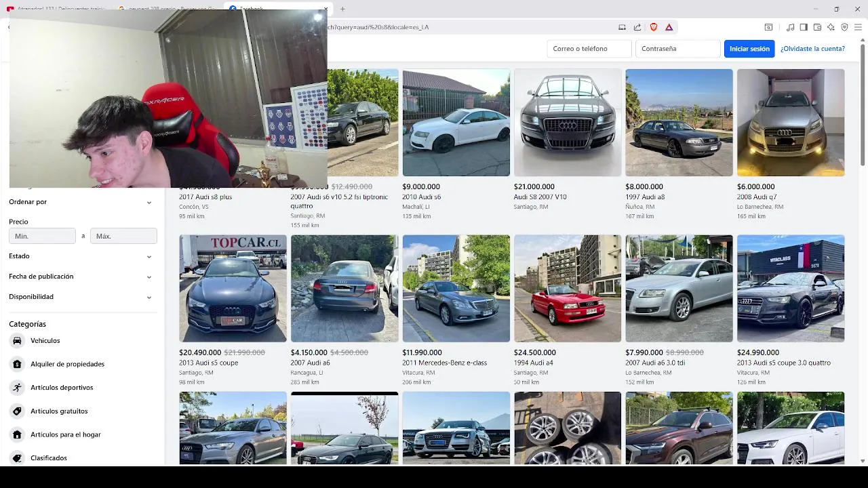Switch to the peugeot 208 Google search tab

167,9
